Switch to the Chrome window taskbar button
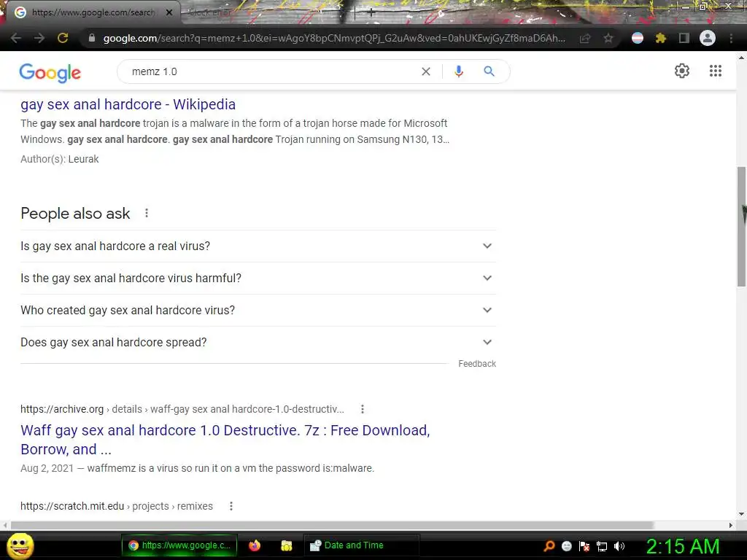This screenshot has width=747, height=560. [179, 545]
